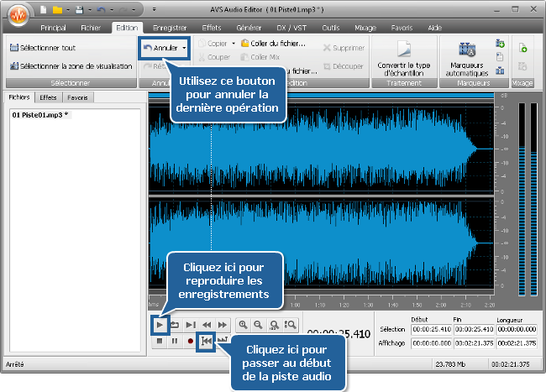Click the zoom in magnifier icon
The image size is (546, 392).
pyautogui.click(x=243, y=324)
